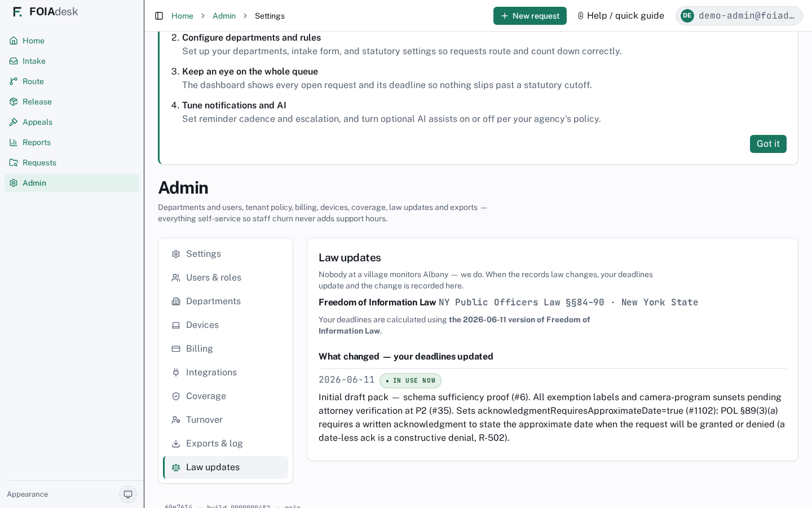Image resolution: width=812 pixels, height=508 pixels.
Task: Click the Law updates scales icon
Action: pos(176,467)
